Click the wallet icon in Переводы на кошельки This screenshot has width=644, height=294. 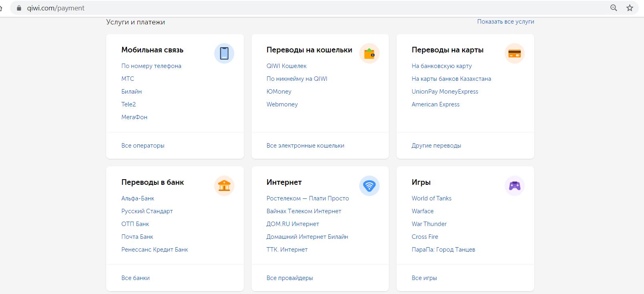369,53
